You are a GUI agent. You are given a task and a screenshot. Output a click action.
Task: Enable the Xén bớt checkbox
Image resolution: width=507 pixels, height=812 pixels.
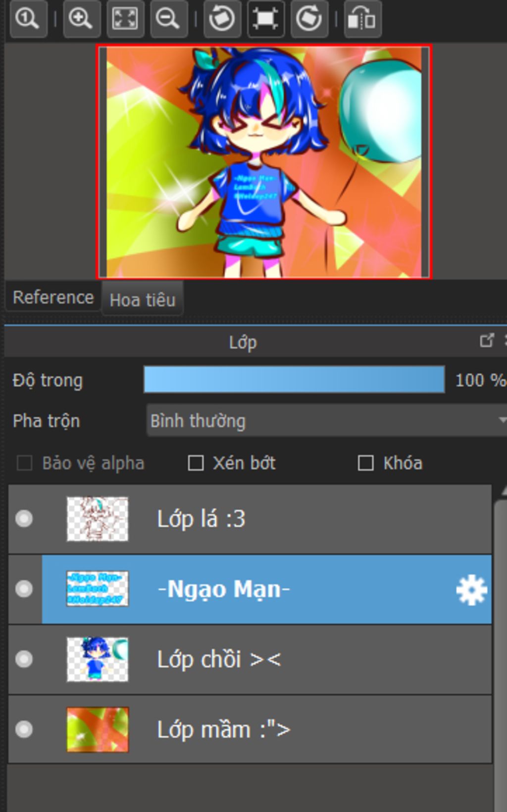196,463
